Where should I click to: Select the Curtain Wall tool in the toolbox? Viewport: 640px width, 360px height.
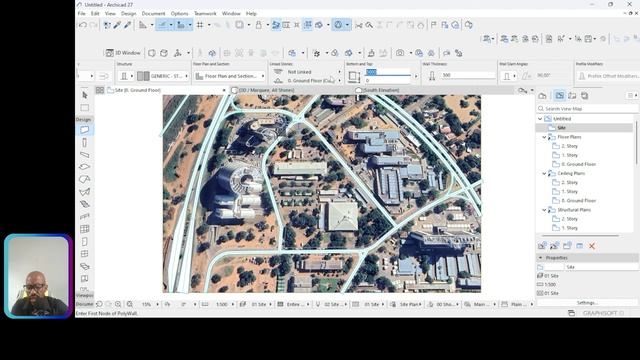(84, 229)
